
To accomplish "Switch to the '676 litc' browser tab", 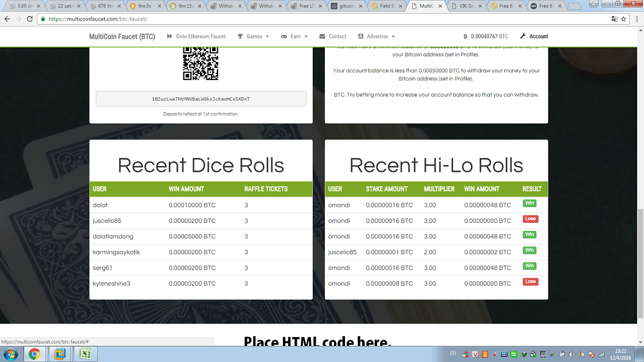I will point(106,6).
